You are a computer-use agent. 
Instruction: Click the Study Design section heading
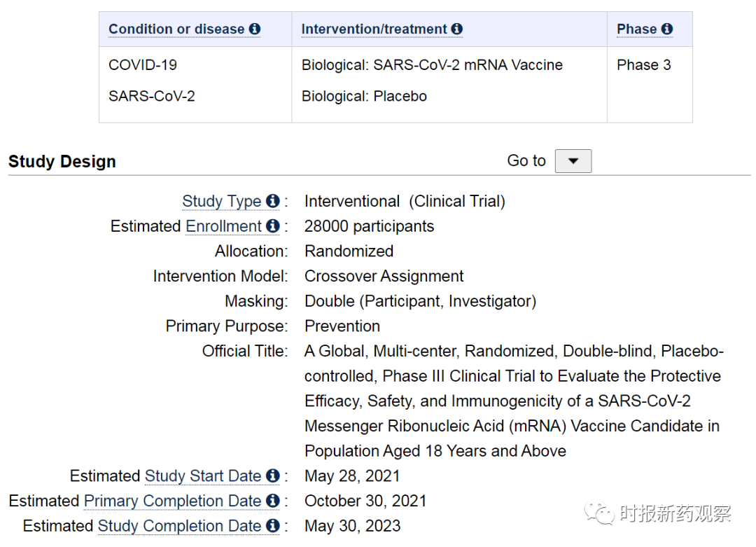click(62, 162)
